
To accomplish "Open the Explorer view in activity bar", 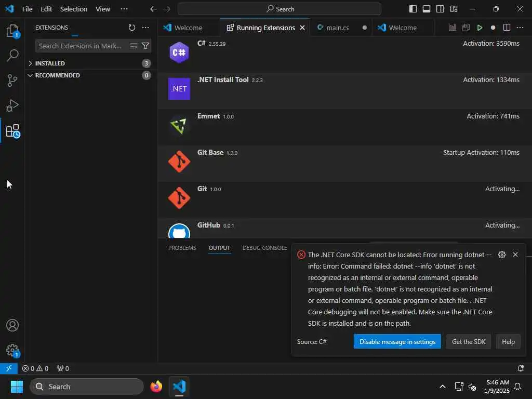I will pos(12,31).
